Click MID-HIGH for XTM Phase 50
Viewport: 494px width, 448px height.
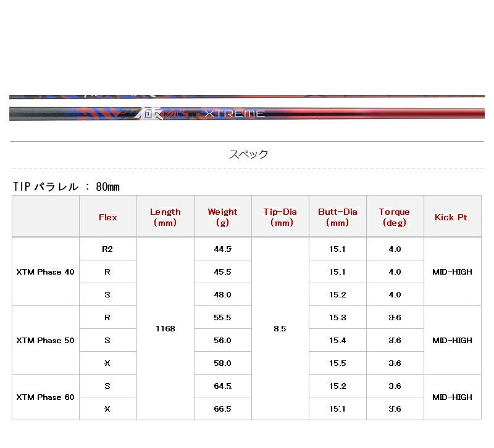pyautogui.click(x=453, y=341)
